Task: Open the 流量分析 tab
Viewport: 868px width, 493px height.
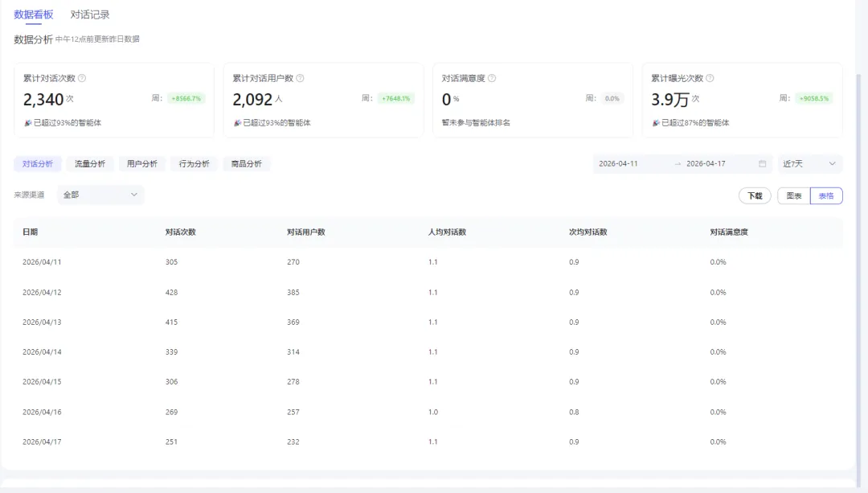Action: (90, 164)
